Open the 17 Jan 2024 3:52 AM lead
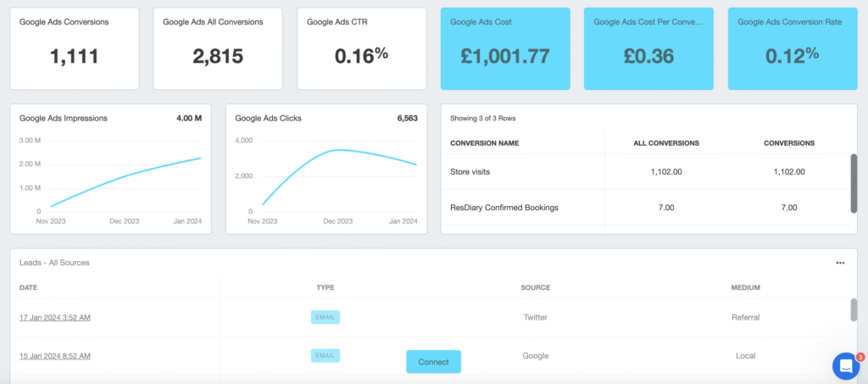This screenshot has height=384, width=868. tap(55, 318)
